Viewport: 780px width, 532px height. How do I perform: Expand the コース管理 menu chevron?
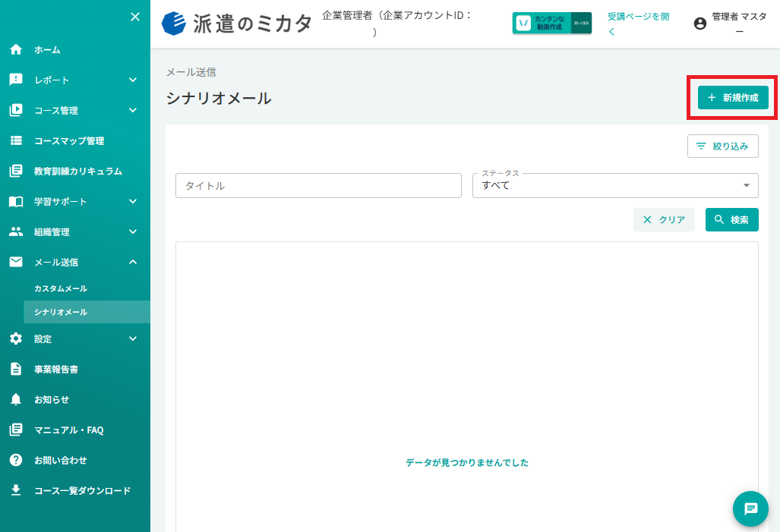click(133, 110)
